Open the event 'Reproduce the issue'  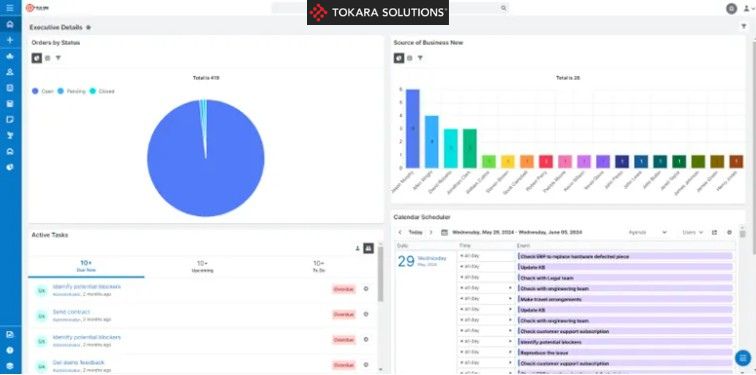coord(625,353)
